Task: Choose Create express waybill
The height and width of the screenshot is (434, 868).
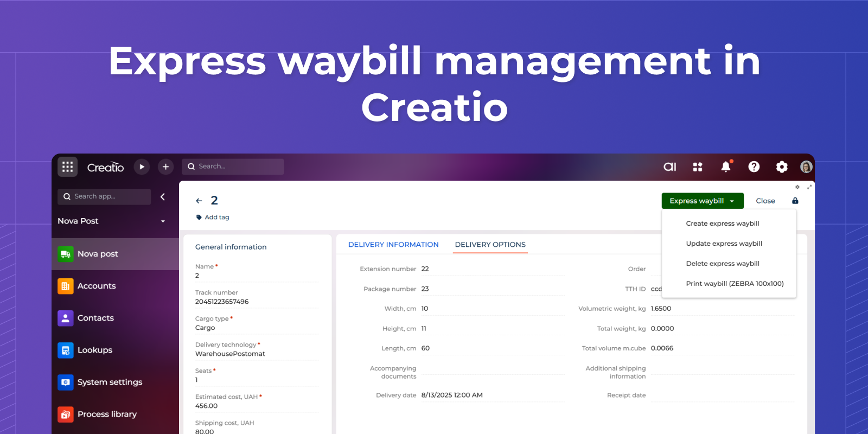Action: 723,224
